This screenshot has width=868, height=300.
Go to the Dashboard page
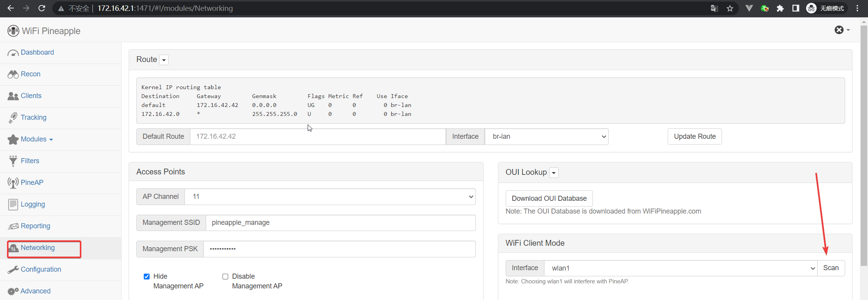tap(37, 52)
